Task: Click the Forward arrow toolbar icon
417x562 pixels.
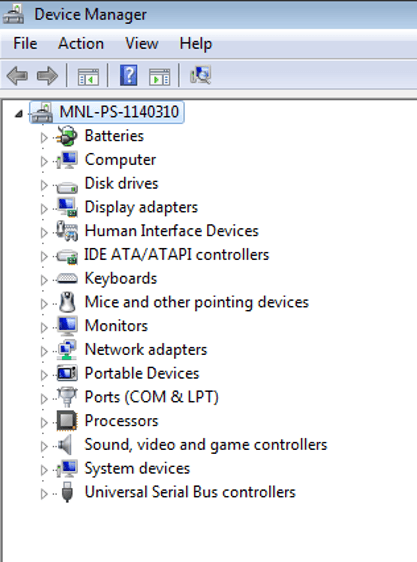Action: [x=47, y=76]
